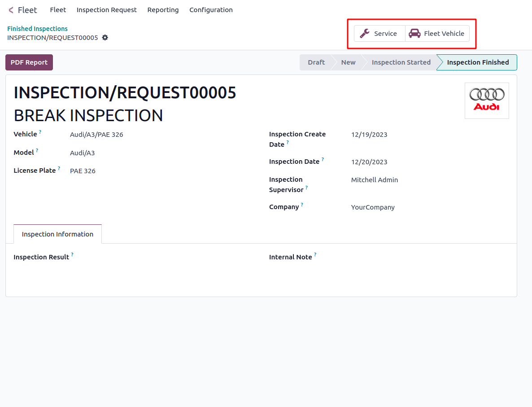Show help tooltip for Vehicle field
Viewport: 532px width, 407px height.
pos(40,132)
